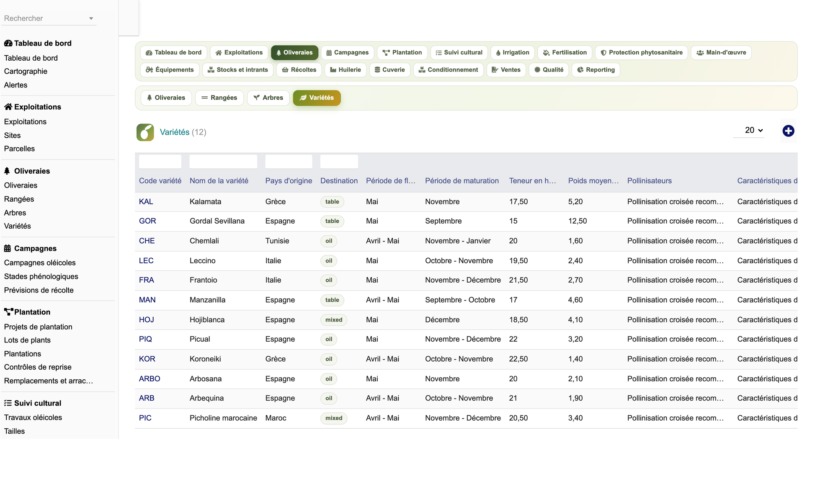Open the ARBO variety link

[x=150, y=379]
